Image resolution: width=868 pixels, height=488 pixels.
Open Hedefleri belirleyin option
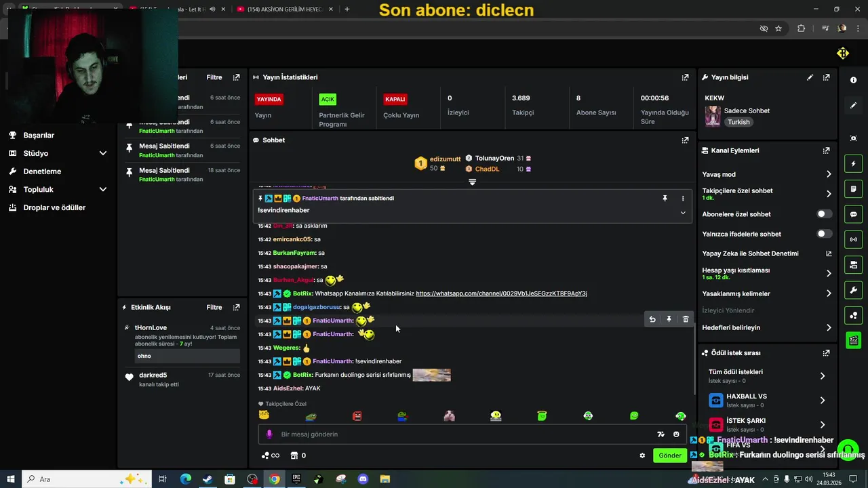tap(767, 327)
